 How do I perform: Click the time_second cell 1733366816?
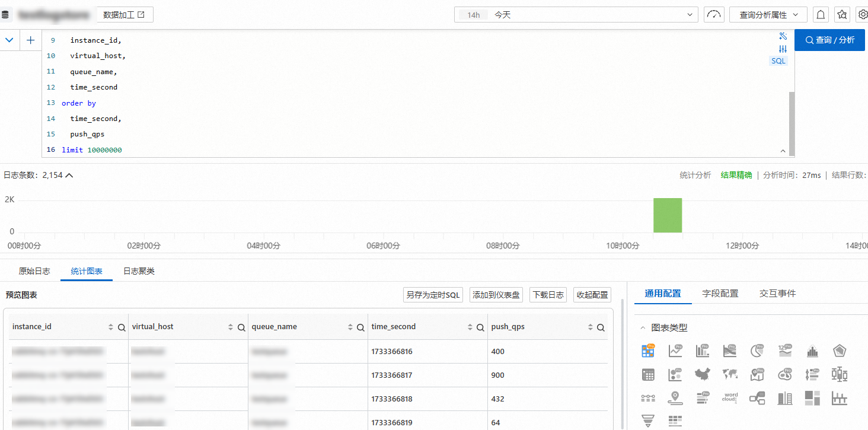[x=392, y=352]
